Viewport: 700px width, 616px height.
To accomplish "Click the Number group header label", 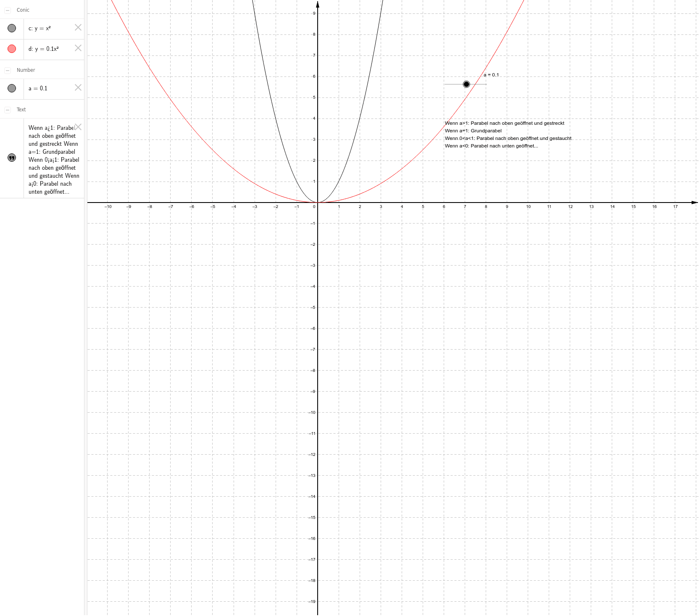I will (26, 70).
